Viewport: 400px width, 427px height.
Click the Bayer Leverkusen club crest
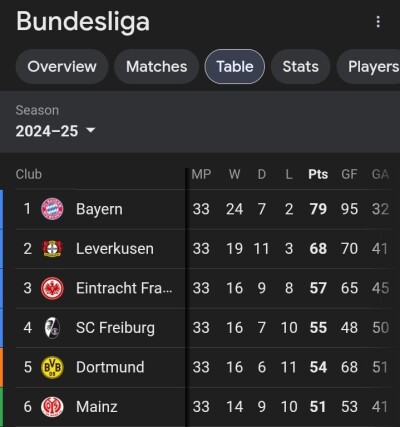click(52, 249)
